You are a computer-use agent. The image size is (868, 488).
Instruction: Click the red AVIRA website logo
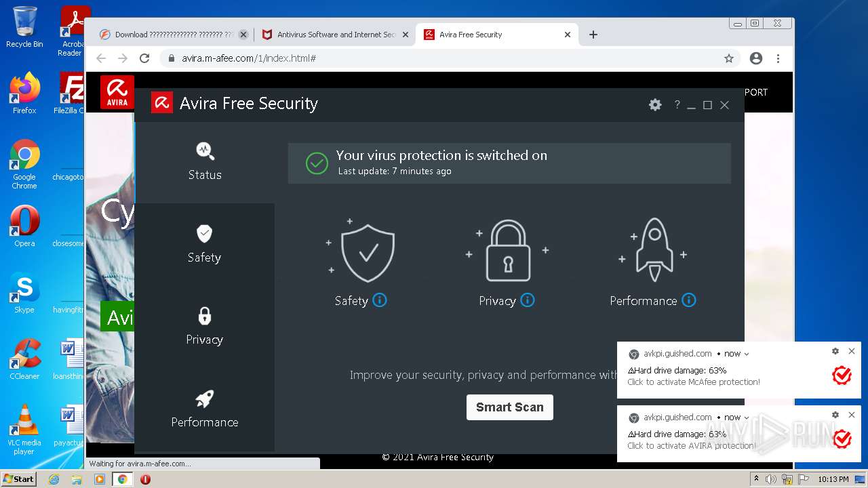(117, 91)
